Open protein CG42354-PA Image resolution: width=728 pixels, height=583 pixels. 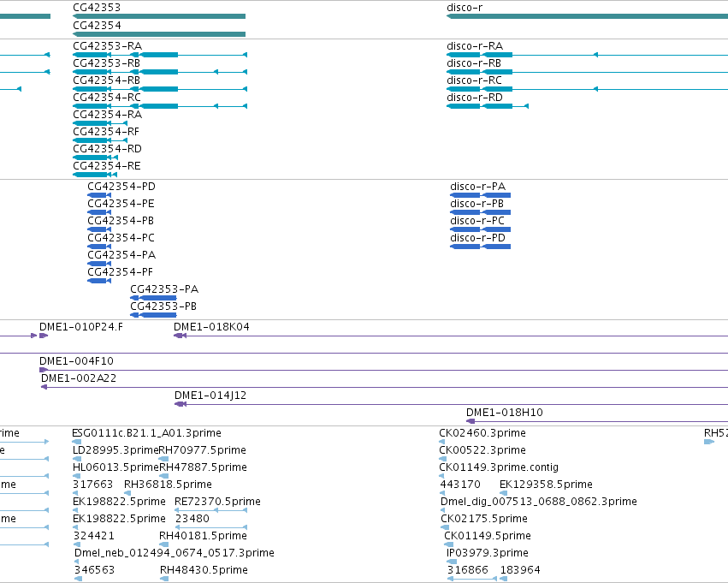coord(121,255)
